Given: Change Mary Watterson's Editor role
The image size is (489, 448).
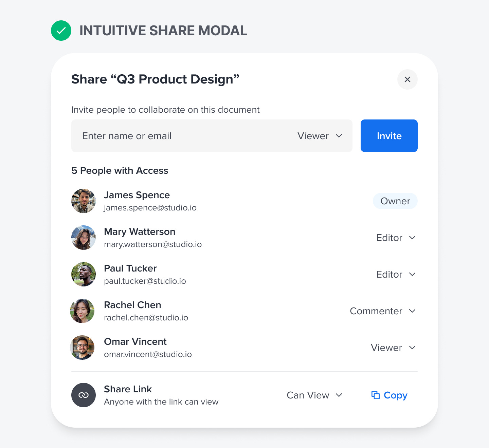Looking at the screenshot, I should tap(396, 238).
